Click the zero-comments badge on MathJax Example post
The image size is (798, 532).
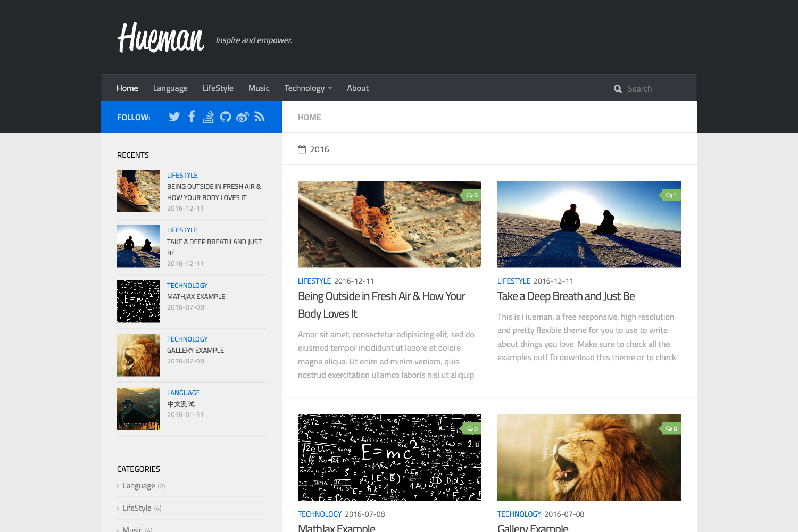pyautogui.click(x=471, y=428)
